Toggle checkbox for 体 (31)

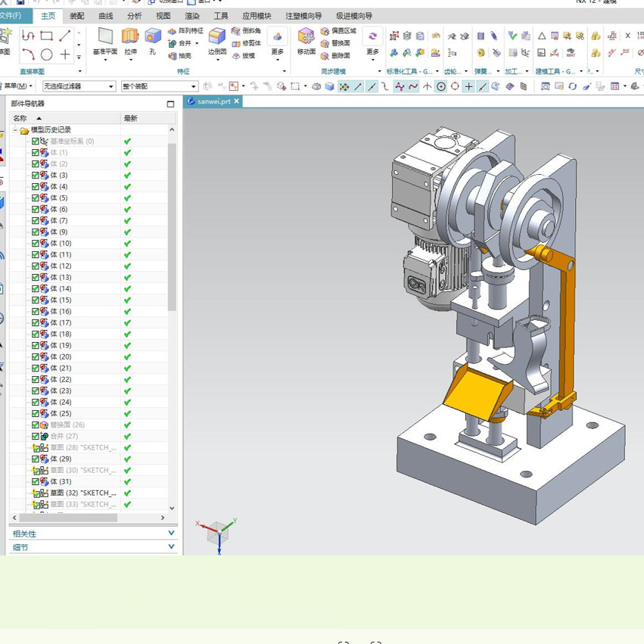pos(36,481)
